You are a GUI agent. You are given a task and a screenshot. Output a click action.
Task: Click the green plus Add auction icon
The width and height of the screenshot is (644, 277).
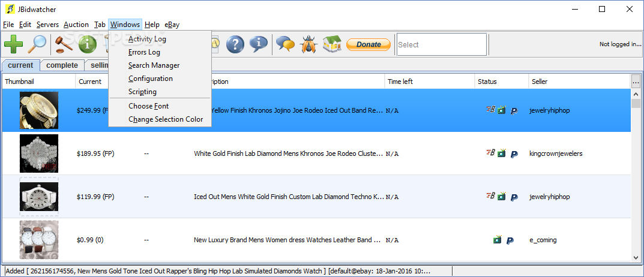tap(14, 44)
